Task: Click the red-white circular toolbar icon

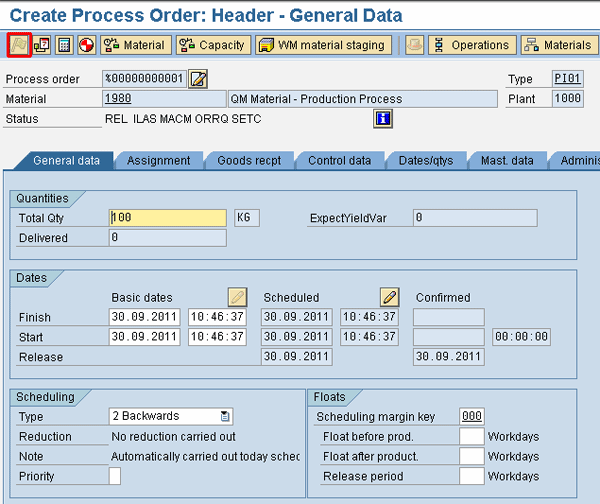Action: 86,45
